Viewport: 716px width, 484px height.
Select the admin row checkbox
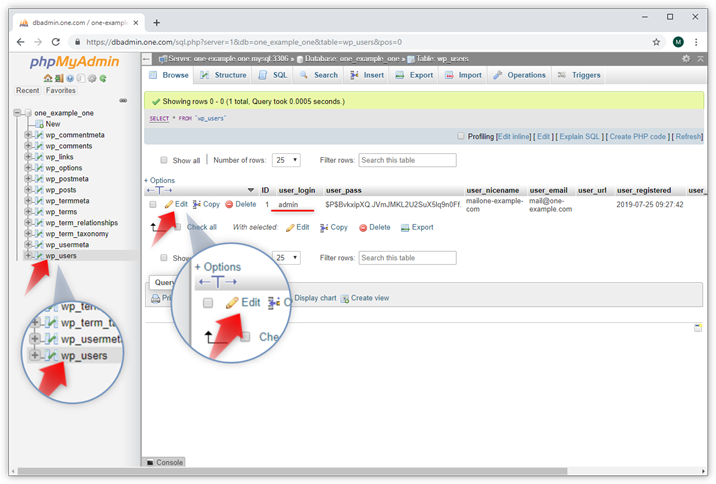[153, 204]
